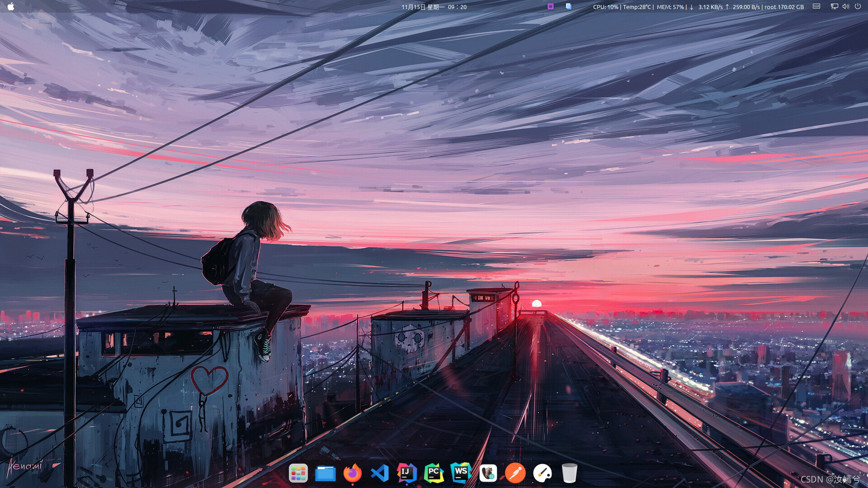Image resolution: width=868 pixels, height=488 pixels.
Task: Open the CPU and memory system monitor readout
Action: pyautogui.click(x=698, y=7)
